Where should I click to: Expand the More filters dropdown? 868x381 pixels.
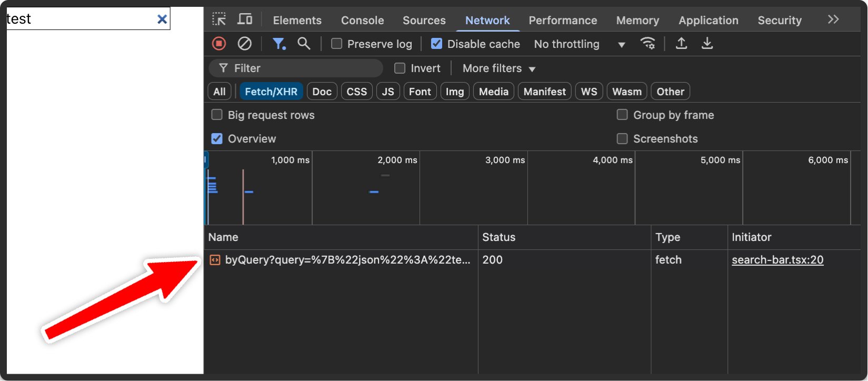click(x=498, y=68)
